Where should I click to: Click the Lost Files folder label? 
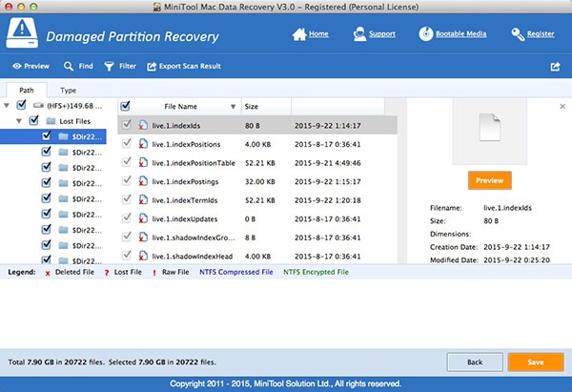[74, 121]
